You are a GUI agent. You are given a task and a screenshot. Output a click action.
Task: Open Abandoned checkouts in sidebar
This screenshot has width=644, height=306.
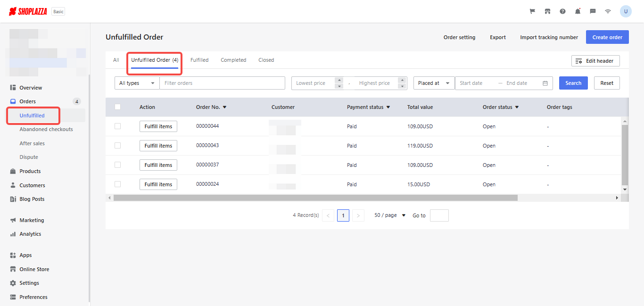click(46, 129)
